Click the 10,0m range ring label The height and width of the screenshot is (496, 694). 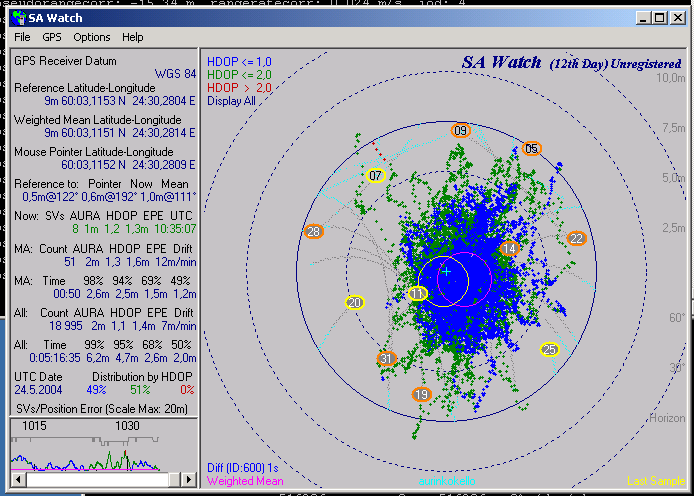(x=670, y=78)
